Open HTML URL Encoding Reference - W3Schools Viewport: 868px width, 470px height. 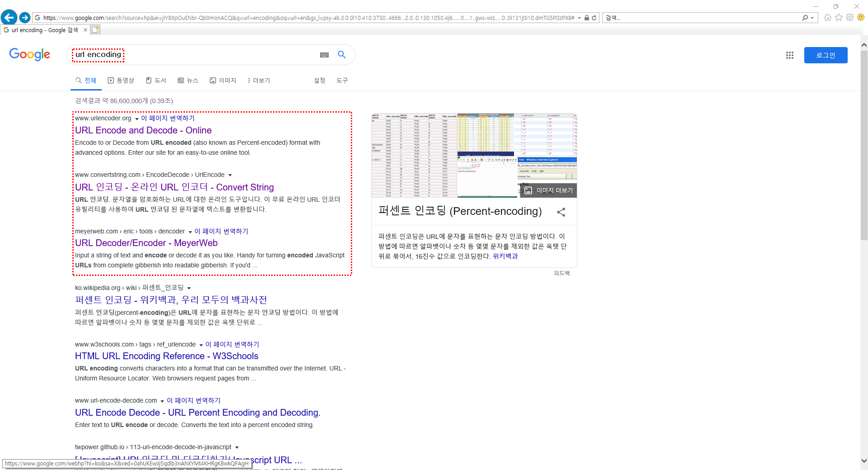(x=167, y=356)
